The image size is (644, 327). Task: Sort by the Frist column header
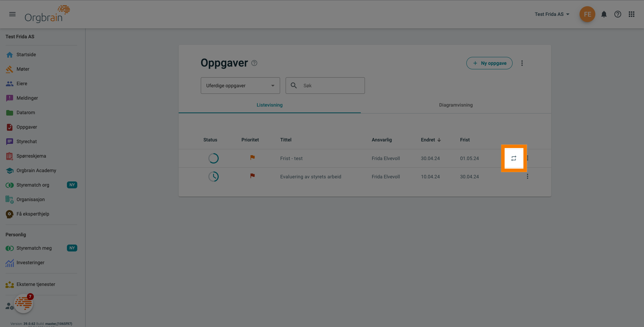click(x=465, y=140)
